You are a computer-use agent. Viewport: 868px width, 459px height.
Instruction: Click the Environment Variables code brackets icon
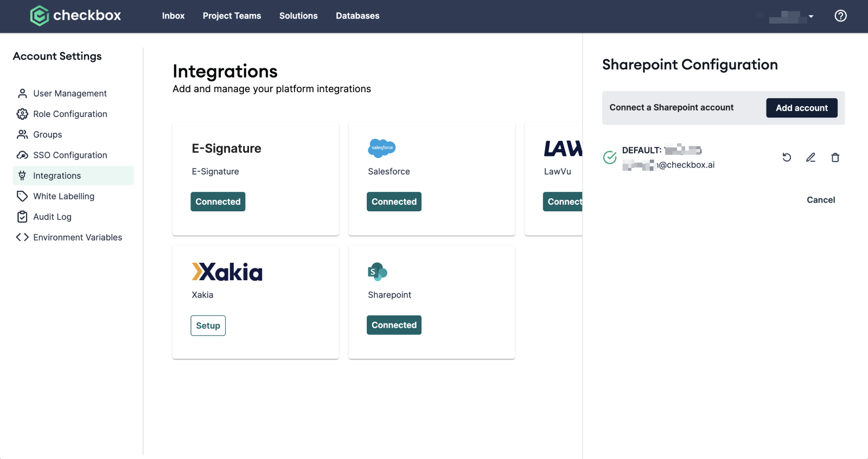click(22, 237)
